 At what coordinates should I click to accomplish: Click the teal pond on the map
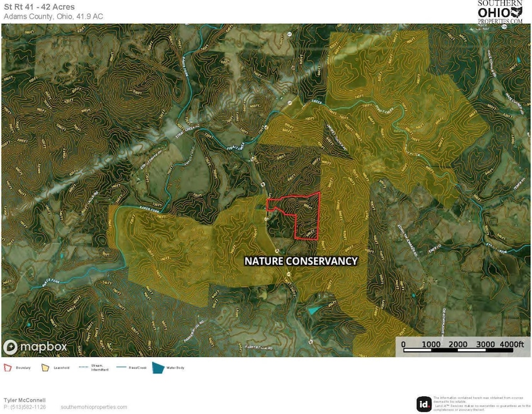tap(314, 310)
